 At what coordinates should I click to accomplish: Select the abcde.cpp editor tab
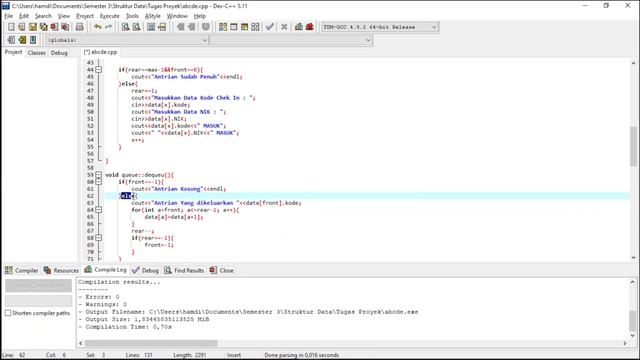(x=100, y=52)
